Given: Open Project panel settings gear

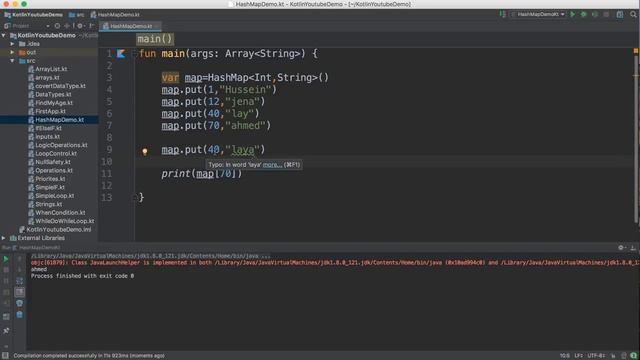Looking at the screenshot, I should tap(80, 26).
